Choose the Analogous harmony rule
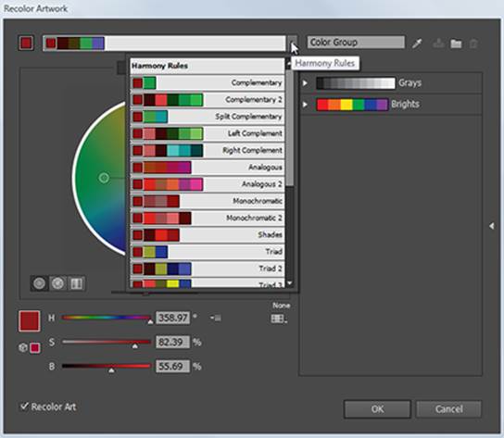The width and height of the screenshot is (504, 438). point(208,167)
